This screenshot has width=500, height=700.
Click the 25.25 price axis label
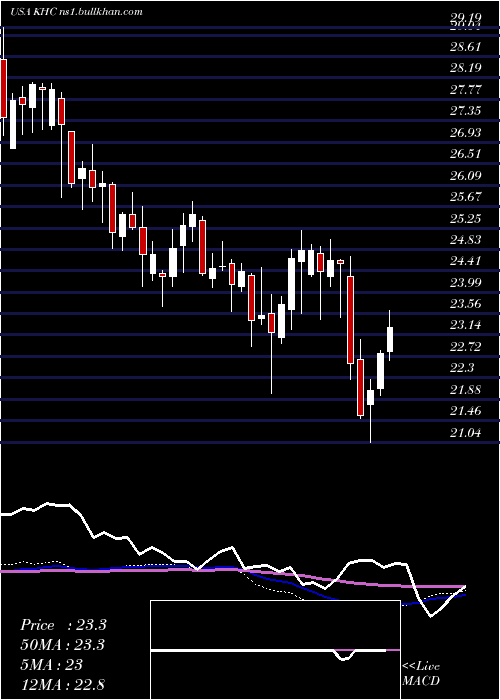click(x=465, y=218)
